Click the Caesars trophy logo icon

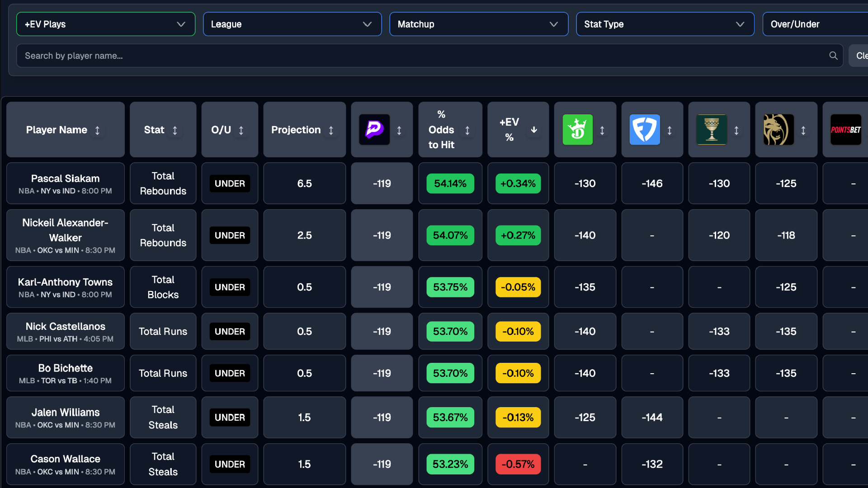pos(712,130)
